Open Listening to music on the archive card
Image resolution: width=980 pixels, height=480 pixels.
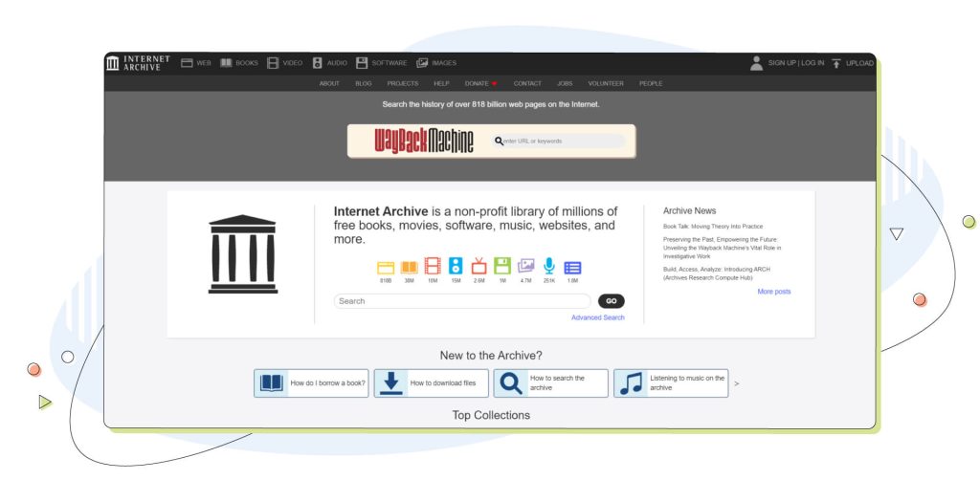click(x=671, y=383)
